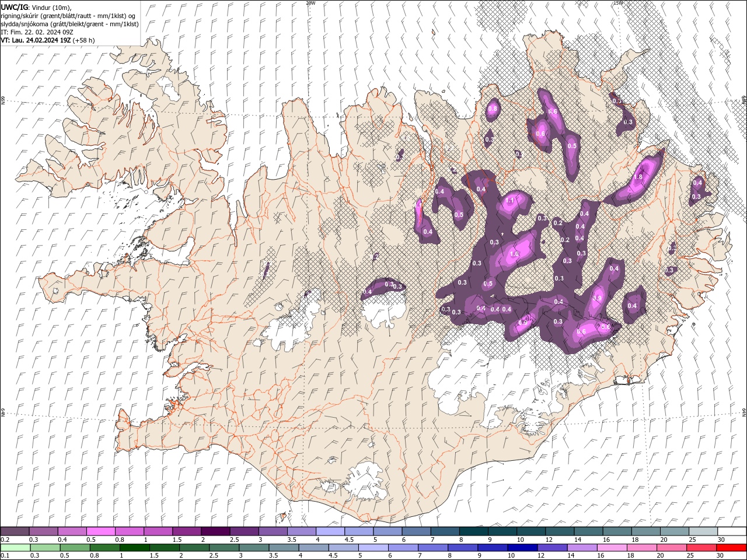
Task: Click the 15W longitude label at top
Action: click(x=618, y=3)
